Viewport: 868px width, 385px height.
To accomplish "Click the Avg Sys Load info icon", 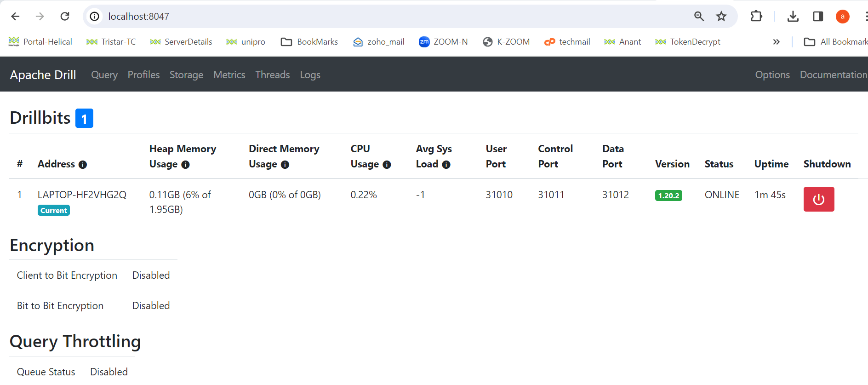I will [x=446, y=165].
